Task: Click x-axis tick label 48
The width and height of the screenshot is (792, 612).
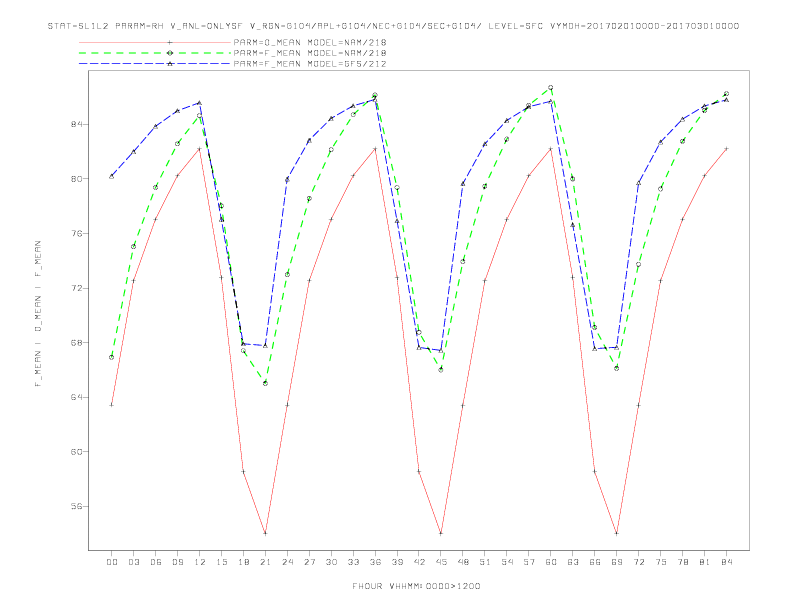Action: coord(463,562)
